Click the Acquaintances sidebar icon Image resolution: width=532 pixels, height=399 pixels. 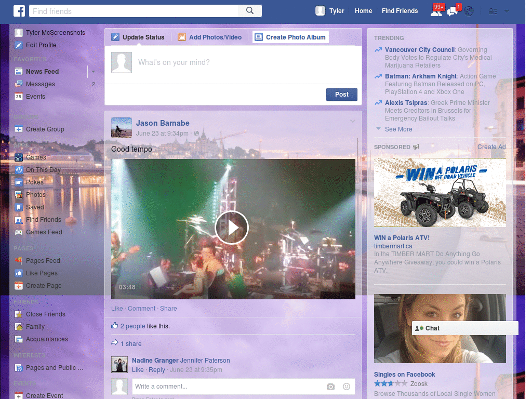point(19,339)
